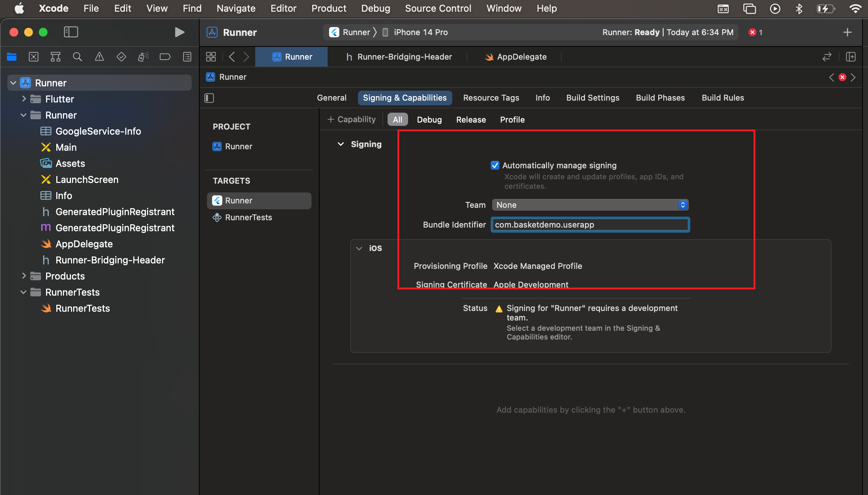Switch to the General tab
The height and width of the screenshot is (495, 868).
coord(332,98)
